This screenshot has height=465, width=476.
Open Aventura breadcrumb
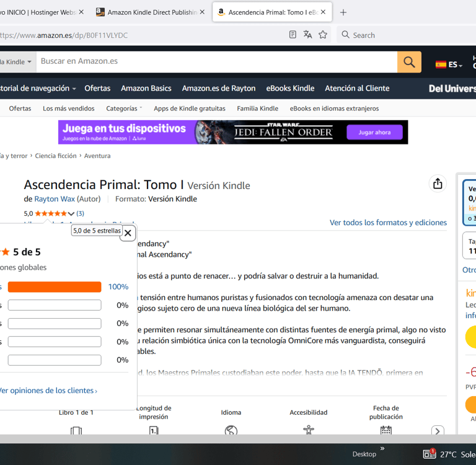(97, 156)
